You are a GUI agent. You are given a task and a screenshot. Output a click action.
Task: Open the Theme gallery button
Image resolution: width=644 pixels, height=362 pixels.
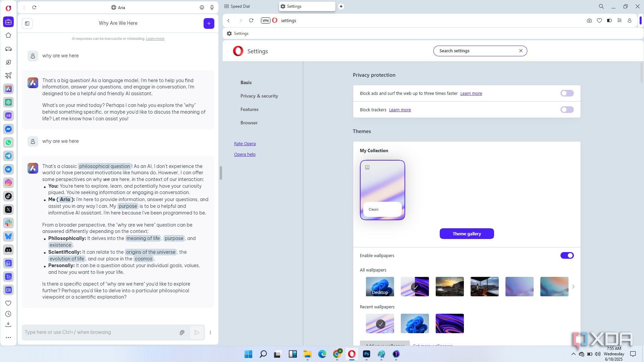click(x=467, y=234)
